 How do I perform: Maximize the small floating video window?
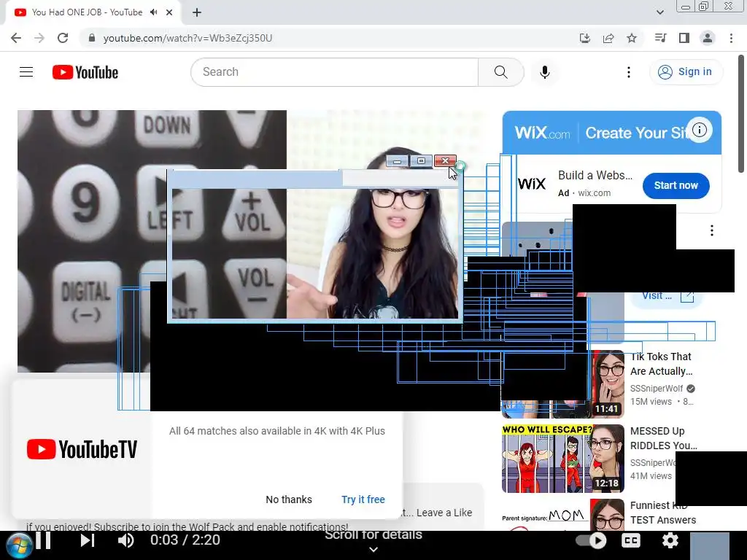click(421, 161)
